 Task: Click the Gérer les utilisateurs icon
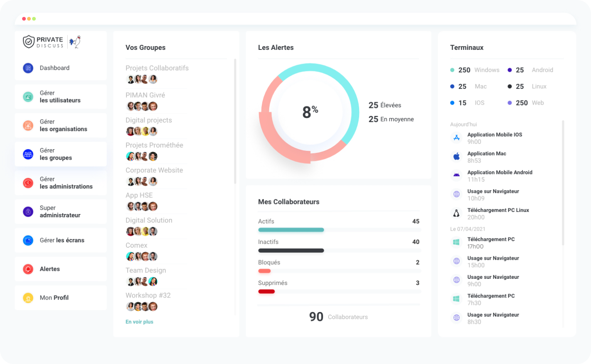pyautogui.click(x=28, y=97)
